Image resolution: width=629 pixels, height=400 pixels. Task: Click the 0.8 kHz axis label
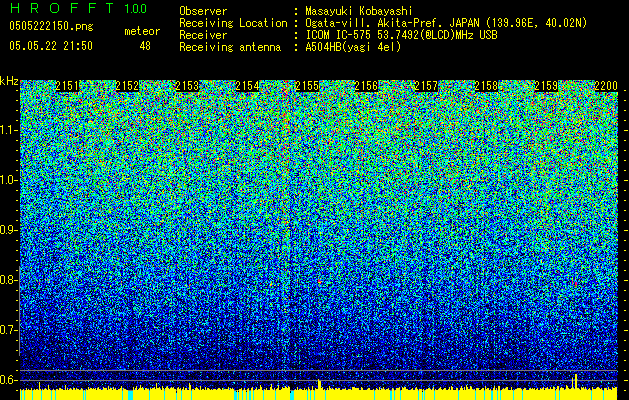8,280
